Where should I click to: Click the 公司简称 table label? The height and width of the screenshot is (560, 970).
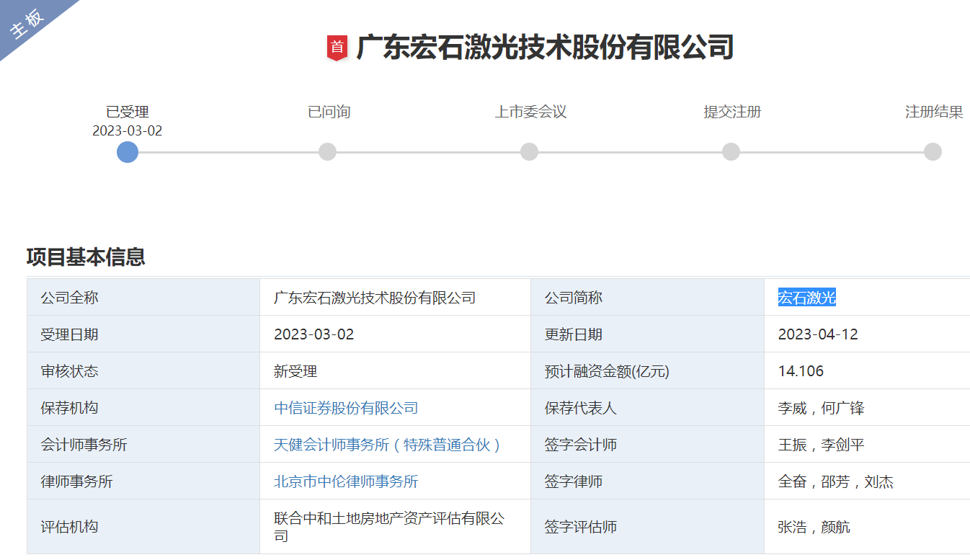[574, 298]
